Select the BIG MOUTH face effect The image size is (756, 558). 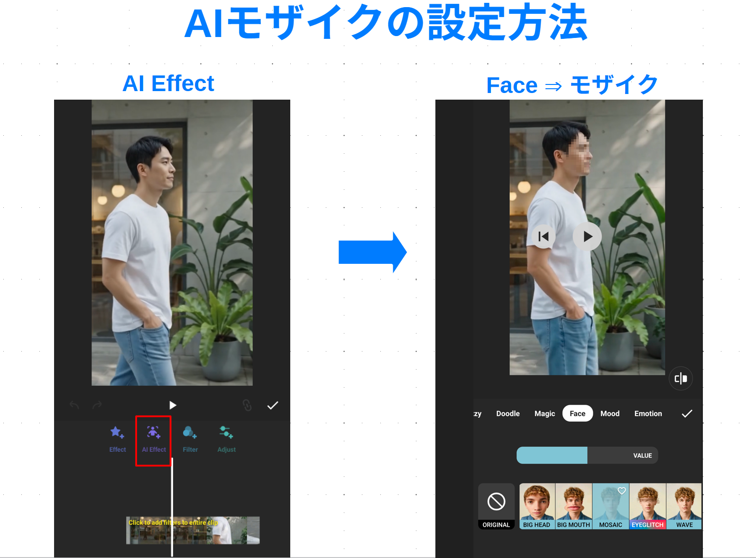tap(573, 506)
